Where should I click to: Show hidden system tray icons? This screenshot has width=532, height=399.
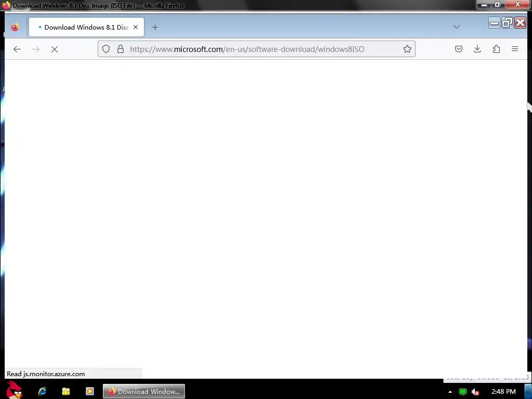click(x=450, y=392)
